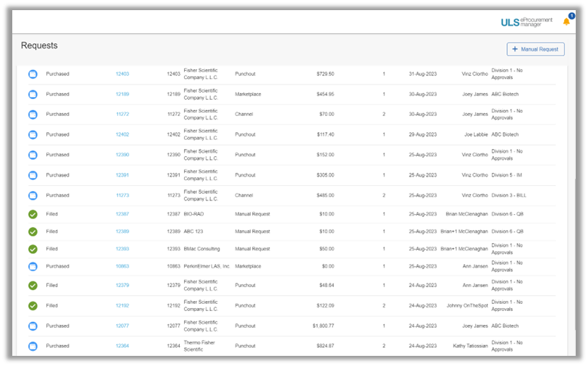Open the 12402 request link
The width and height of the screenshot is (588, 366).
pos(122,135)
